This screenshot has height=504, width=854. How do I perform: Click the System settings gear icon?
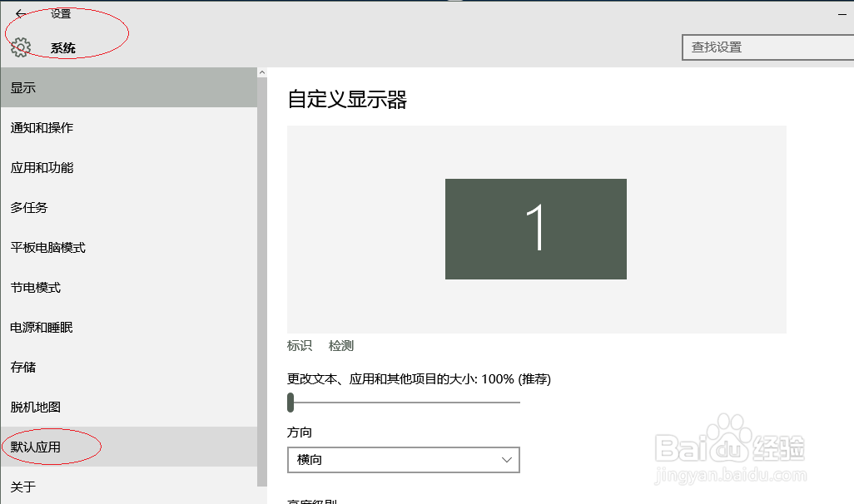pyautogui.click(x=21, y=47)
